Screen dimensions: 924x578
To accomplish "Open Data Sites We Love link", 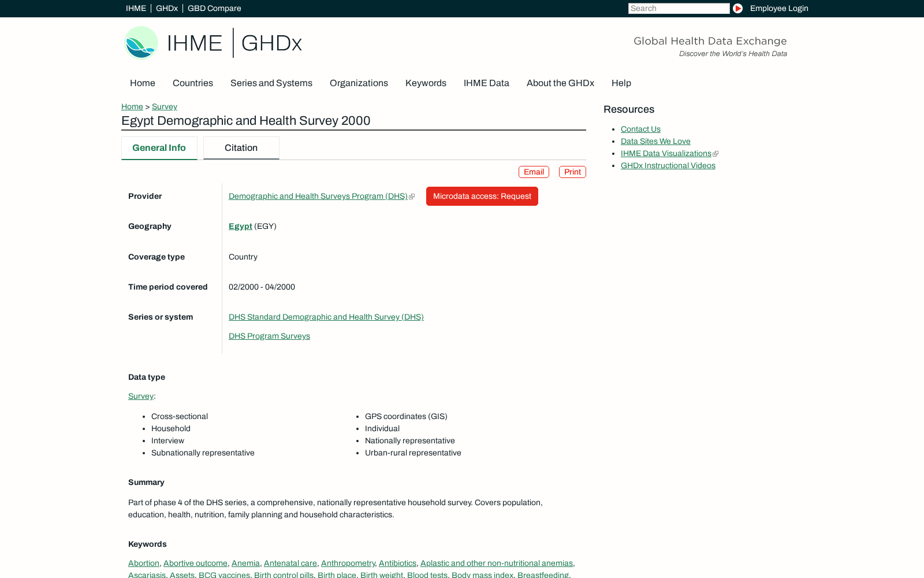I will 655,141.
